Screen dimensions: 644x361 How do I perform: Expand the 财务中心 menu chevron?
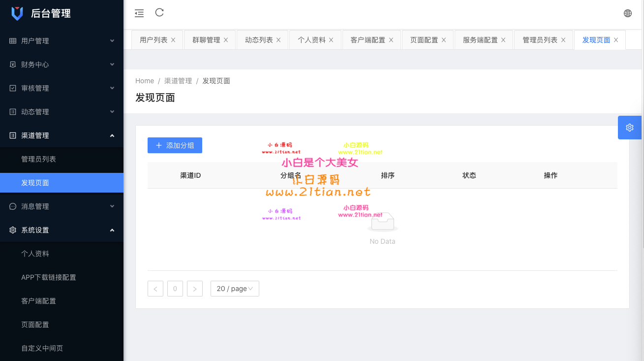[x=112, y=65]
